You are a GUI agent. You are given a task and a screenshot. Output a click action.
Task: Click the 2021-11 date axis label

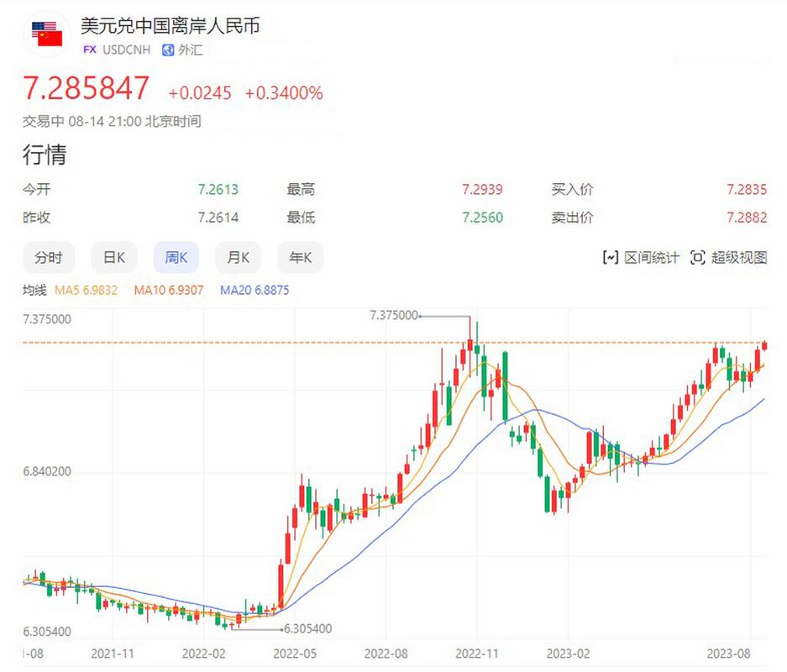(x=113, y=654)
